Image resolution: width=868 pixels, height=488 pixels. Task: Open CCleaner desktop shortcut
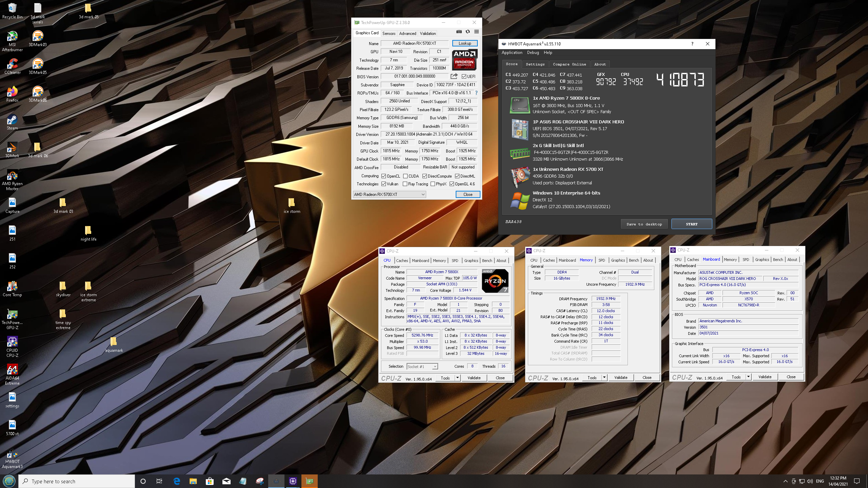click(x=12, y=66)
